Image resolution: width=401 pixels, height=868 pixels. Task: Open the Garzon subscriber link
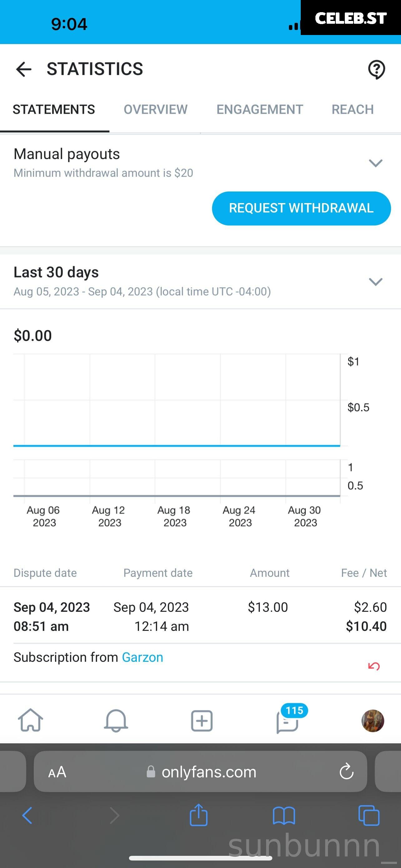(142, 657)
